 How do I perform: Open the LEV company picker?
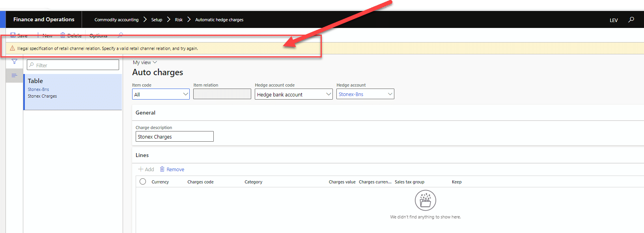click(x=614, y=20)
